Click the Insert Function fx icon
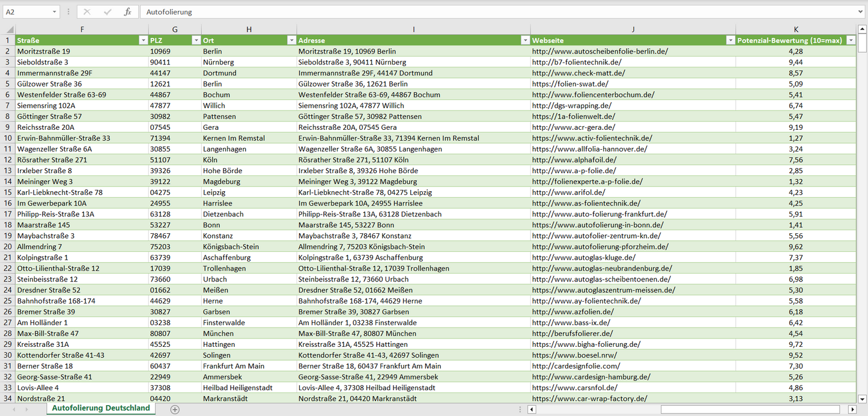This screenshot has height=416, width=868. click(127, 12)
